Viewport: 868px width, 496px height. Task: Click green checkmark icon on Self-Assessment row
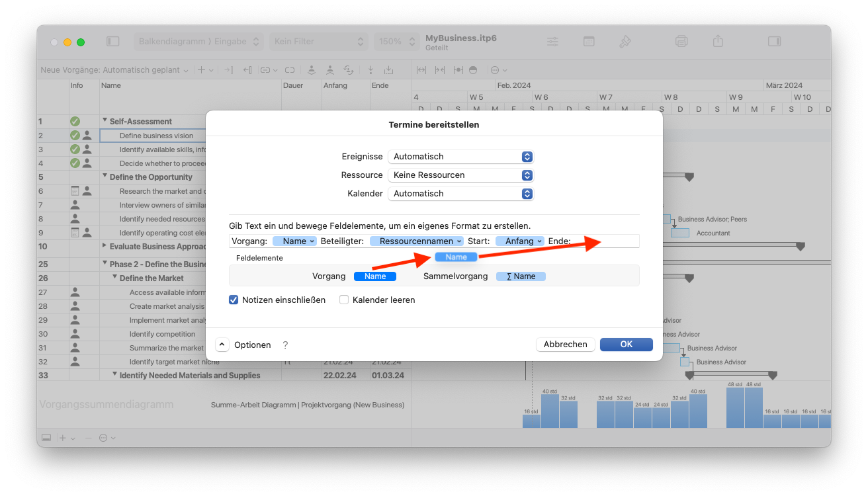[75, 122]
